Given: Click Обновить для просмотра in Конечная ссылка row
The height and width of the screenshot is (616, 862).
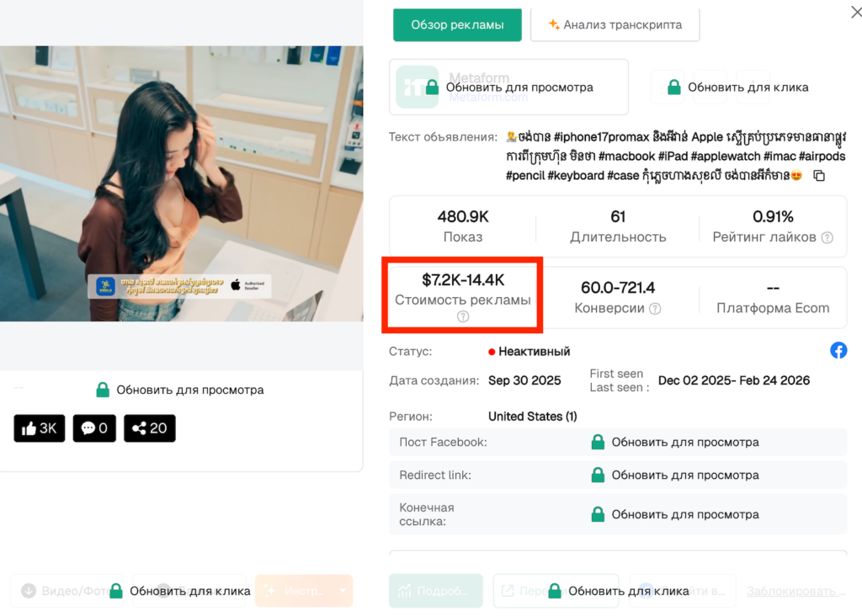Looking at the screenshot, I should pos(685,514).
